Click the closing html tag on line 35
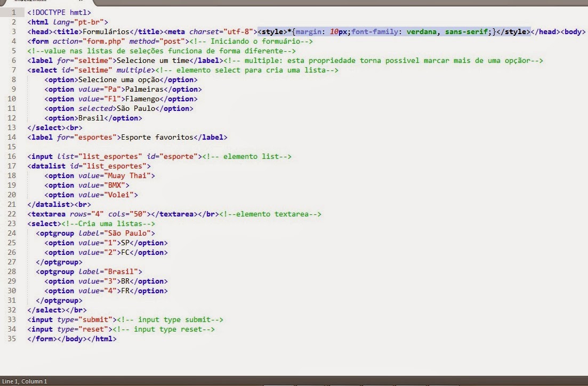 coord(104,339)
